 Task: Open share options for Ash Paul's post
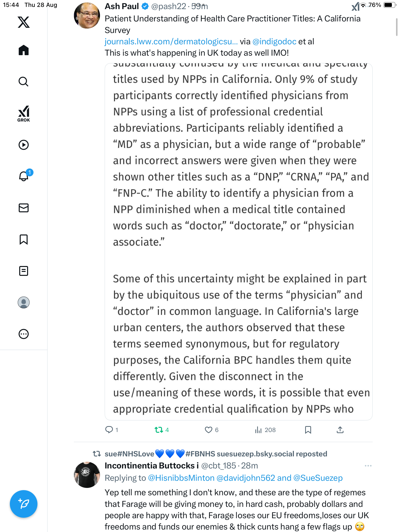[x=340, y=430]
